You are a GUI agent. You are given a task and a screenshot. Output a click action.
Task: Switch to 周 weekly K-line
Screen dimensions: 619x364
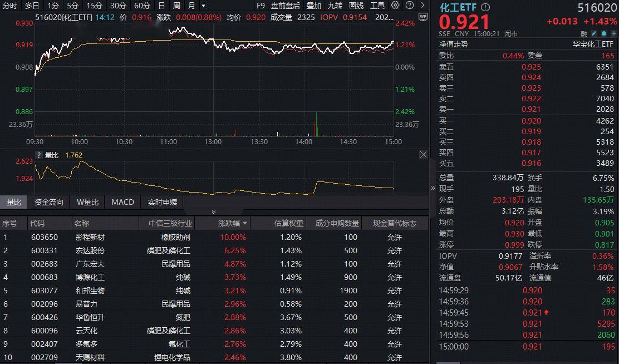click(176, 6)
